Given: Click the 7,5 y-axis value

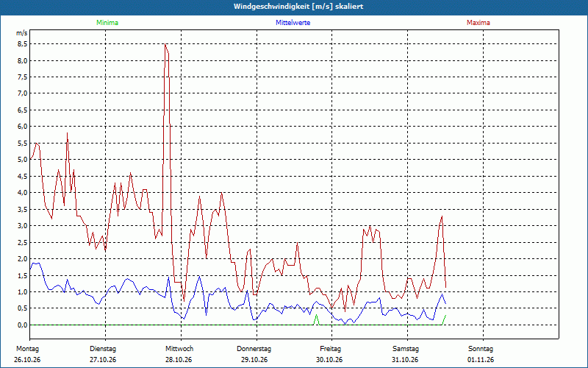Looking at the screenshot, I should pyautogui.click(x=23, y=77).
